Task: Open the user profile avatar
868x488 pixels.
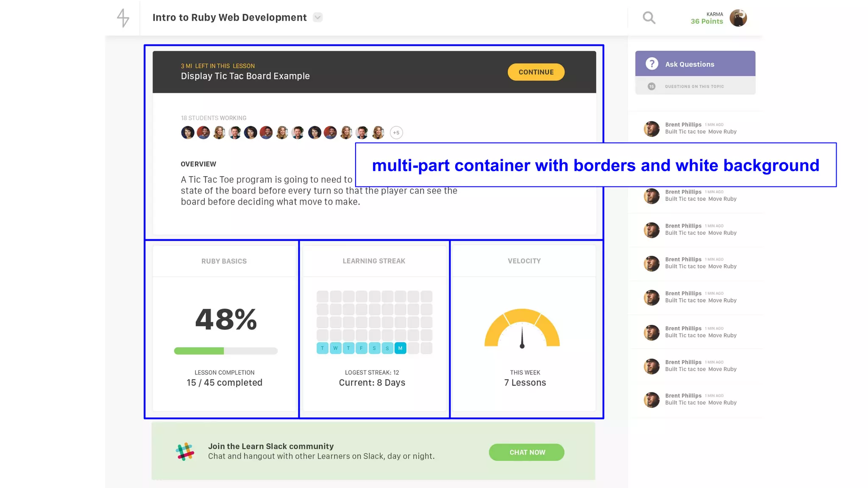Action: (738, 18)
